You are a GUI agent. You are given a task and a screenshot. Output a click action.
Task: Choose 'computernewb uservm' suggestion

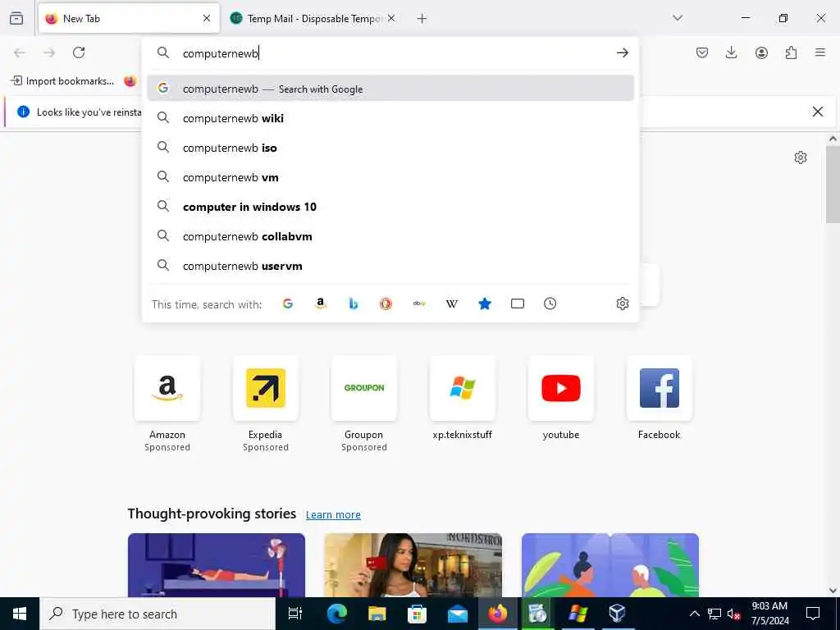click(390, 266)
